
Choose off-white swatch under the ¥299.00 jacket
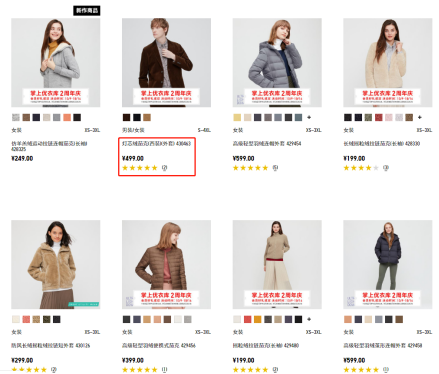coord(16,319)
